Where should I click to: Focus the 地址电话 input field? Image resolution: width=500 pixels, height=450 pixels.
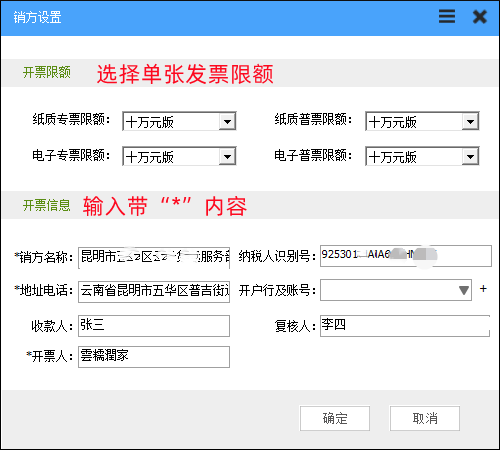tap(154, 292)
